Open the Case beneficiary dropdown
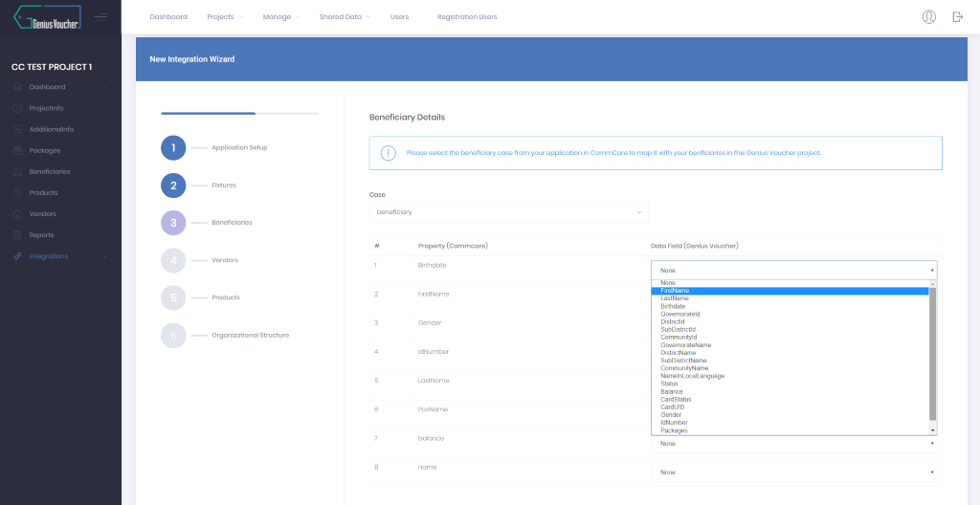The image size is (980, 505). tap(508, 211)
